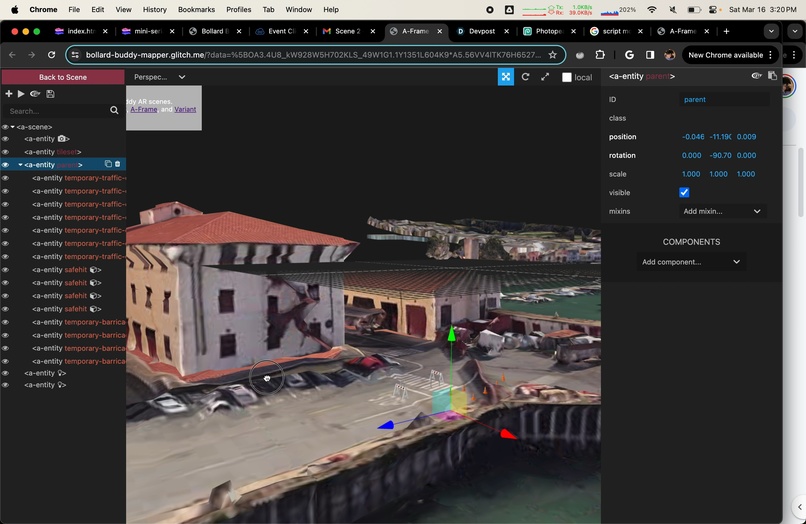806x524 pixels.
Task: Switch to the Devpost tab
Action: click(482, 31)
